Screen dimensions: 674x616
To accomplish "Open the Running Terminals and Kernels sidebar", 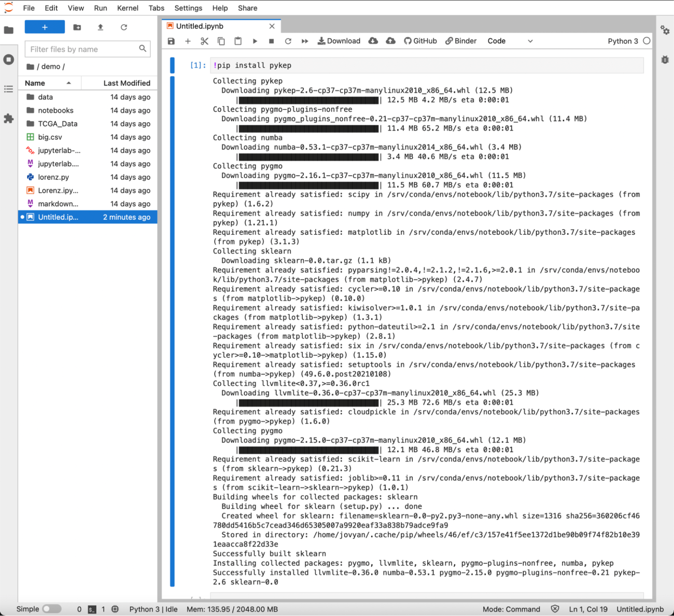I will (9, 60).
